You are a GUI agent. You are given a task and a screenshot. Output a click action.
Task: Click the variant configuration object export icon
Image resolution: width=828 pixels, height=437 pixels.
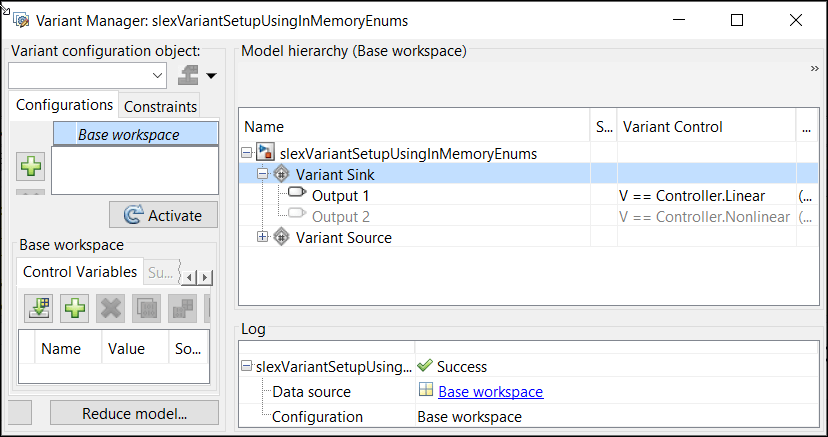point(190,75)
